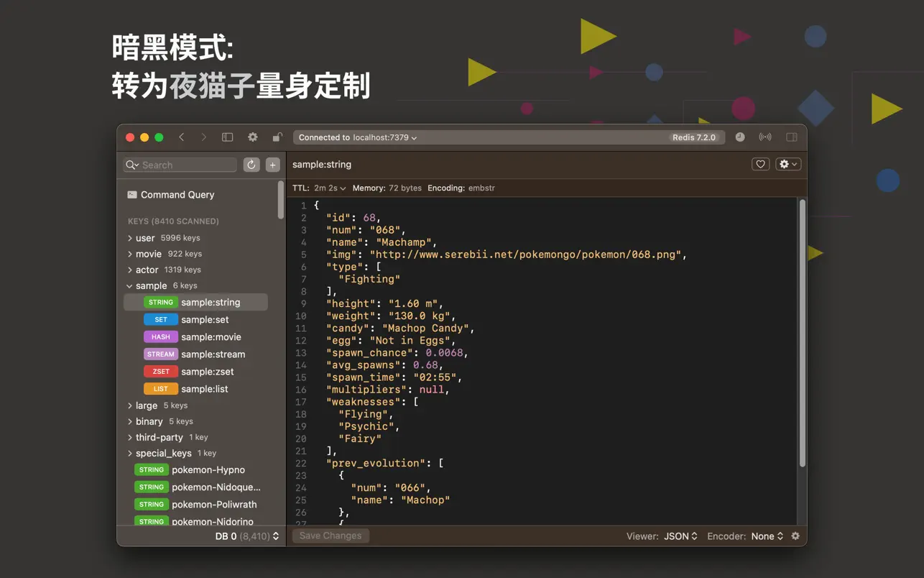Add a new key with plus button
Viewport: 924px width, 578px height.
[x=272, y=165]
